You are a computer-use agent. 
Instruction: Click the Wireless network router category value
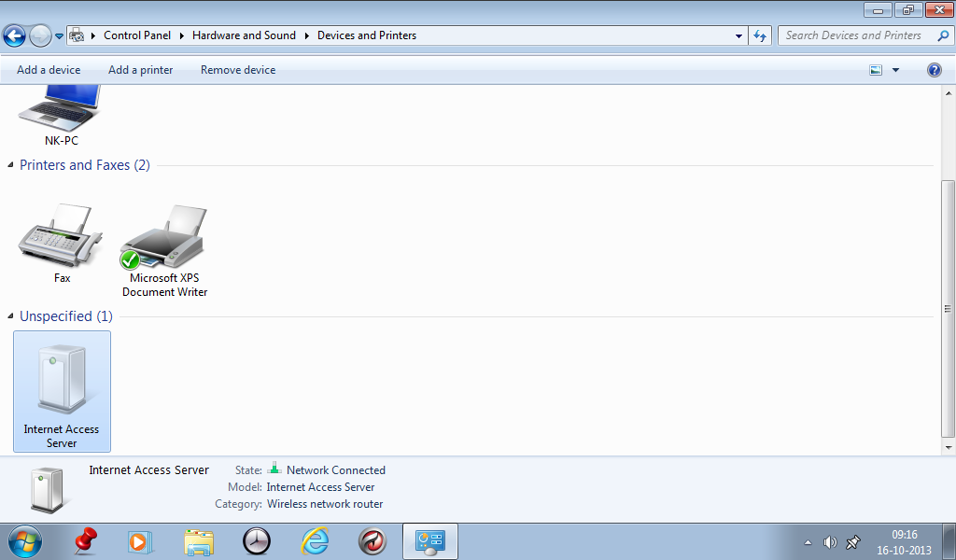[325, 504]
